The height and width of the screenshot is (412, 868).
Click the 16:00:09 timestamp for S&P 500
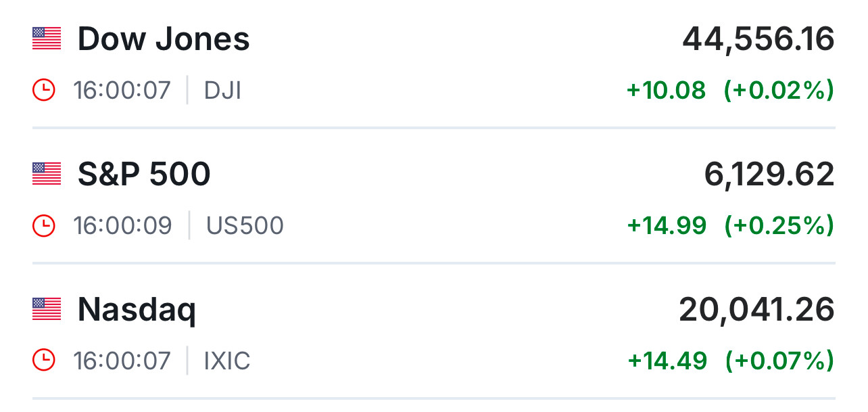click(x=122, y=225)
